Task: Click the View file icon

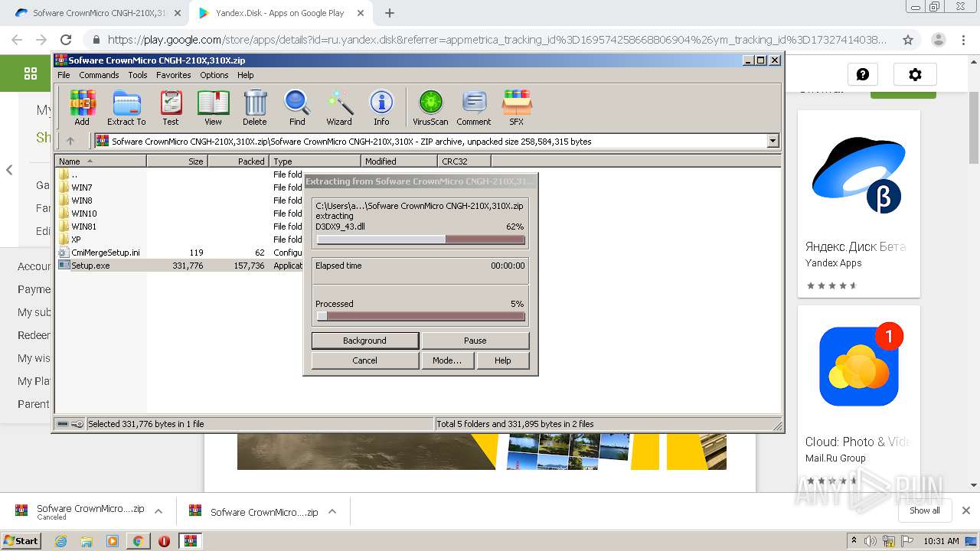Action: 213,107
